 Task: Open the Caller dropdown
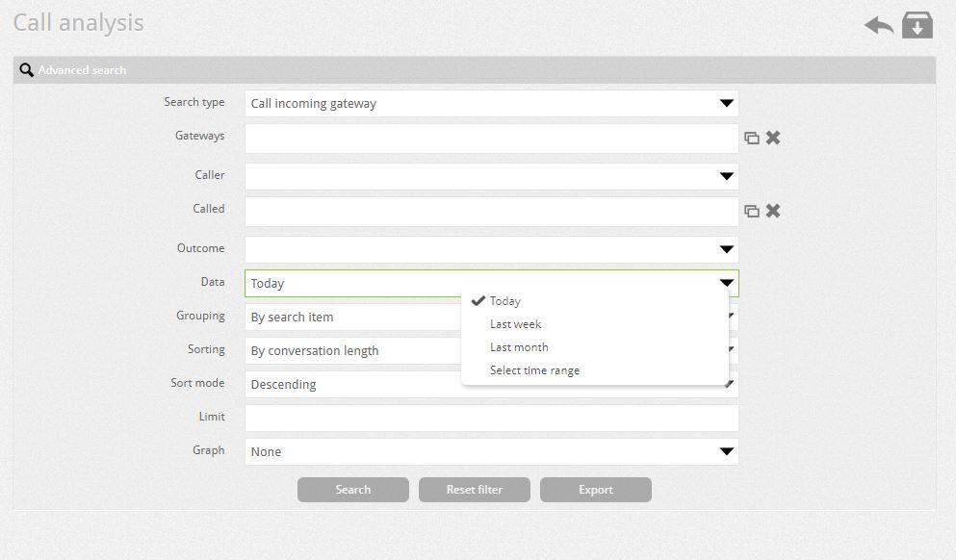[491, 176]
